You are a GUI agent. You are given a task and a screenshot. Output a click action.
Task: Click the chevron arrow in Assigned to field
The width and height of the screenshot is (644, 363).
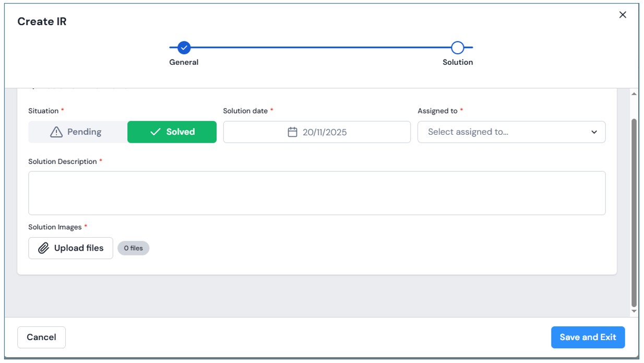point(594,132)
